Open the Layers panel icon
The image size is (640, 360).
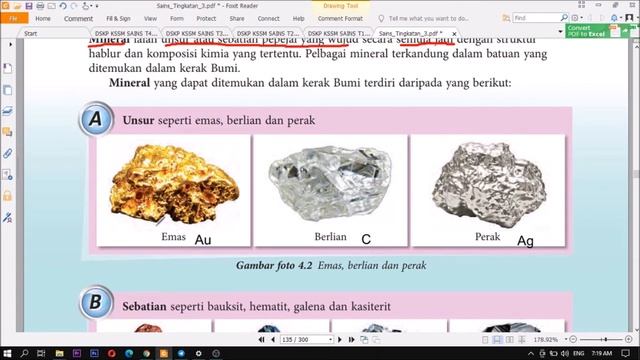click(x=7, y=111)
